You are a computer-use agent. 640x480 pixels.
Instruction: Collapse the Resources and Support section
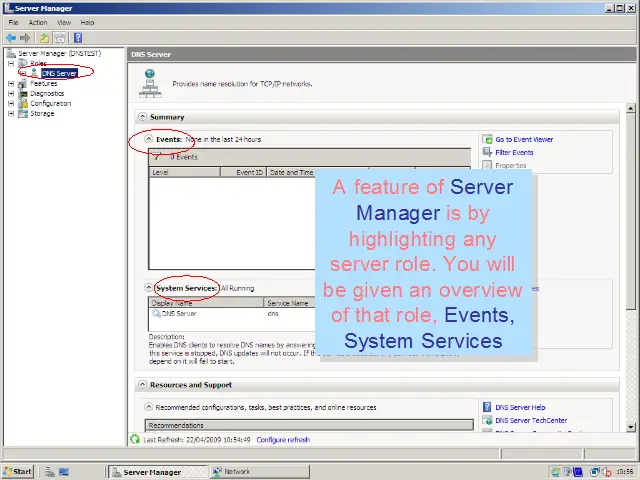[142, 384]
